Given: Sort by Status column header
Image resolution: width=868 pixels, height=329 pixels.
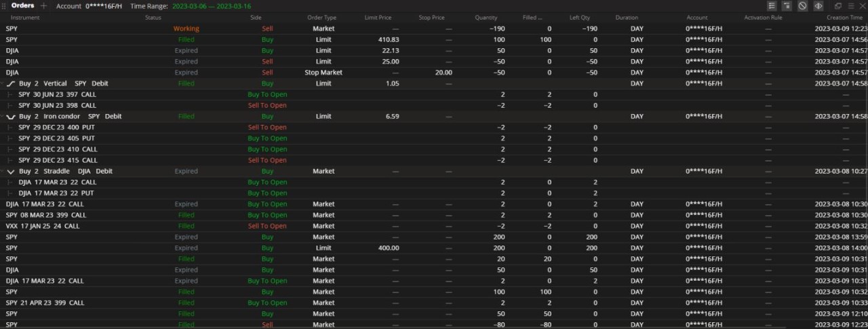Looking at the screenshot, I should point(153,18).
